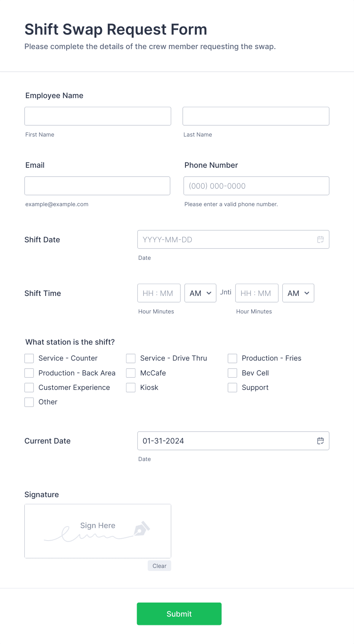The image size is (354, 644).
Task: Check the Service - Drive Thru station
Action: click(131, 358)
